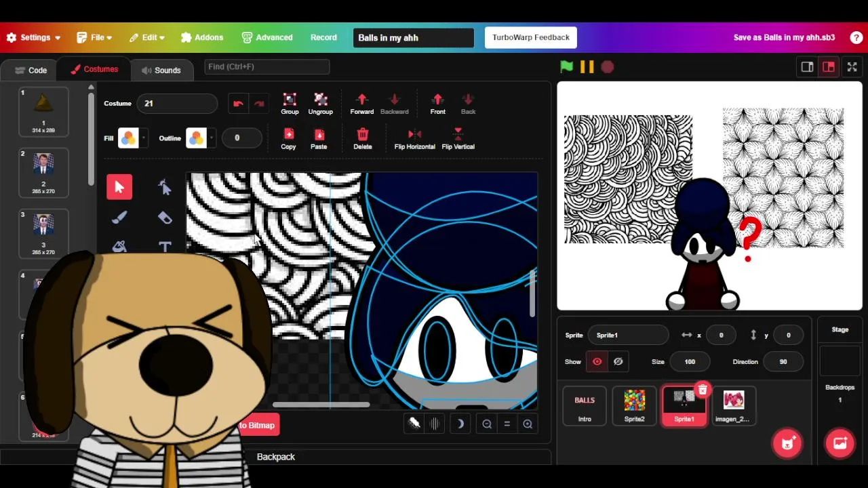868x488 pixels.
Task: Stop the project with red button
Action: (608, 67)
